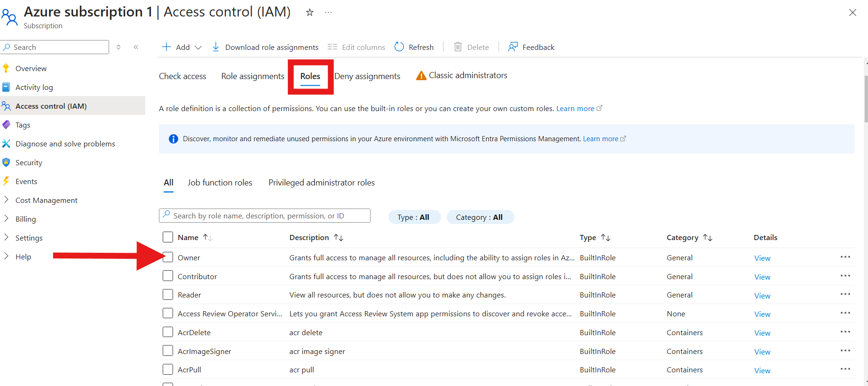The image size is (868, 386).
Task: Sort by Name column arrows
Action: click(207, 238)
